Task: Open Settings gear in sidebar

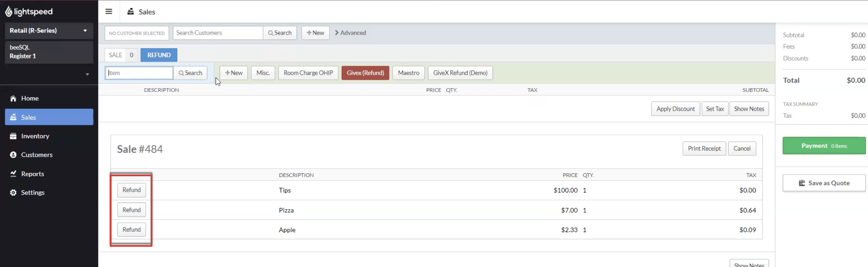Action: (x=13, y=192)
